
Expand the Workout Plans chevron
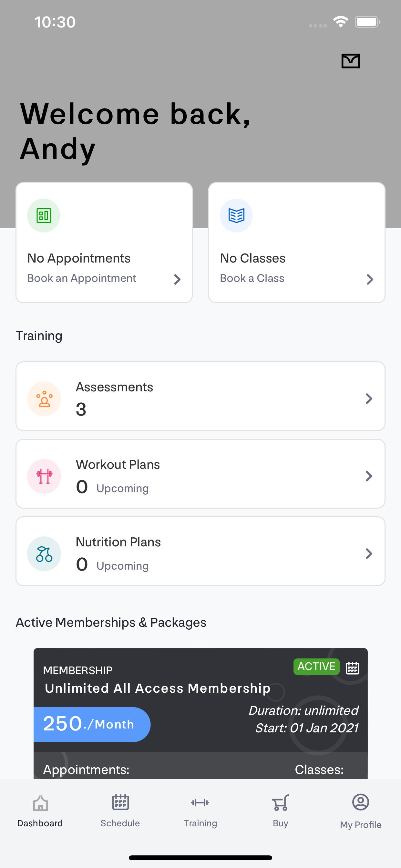click(x=369, y=476)
